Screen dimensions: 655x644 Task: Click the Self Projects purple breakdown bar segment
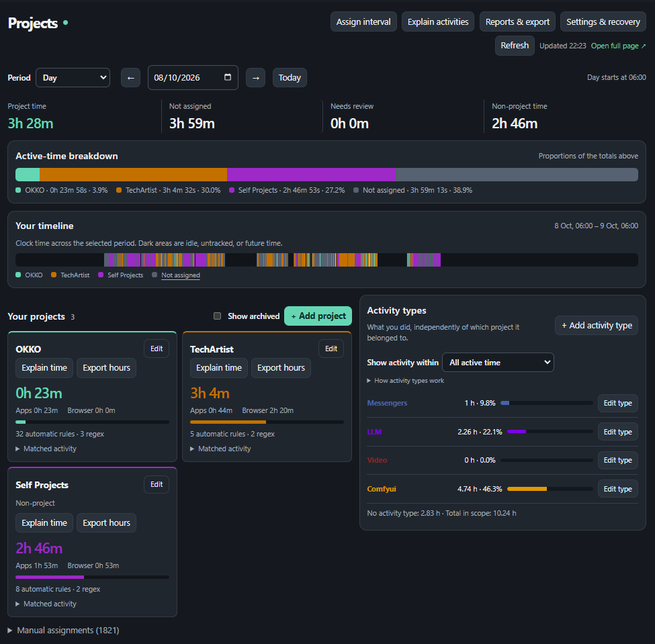click(x=311, y=175)
